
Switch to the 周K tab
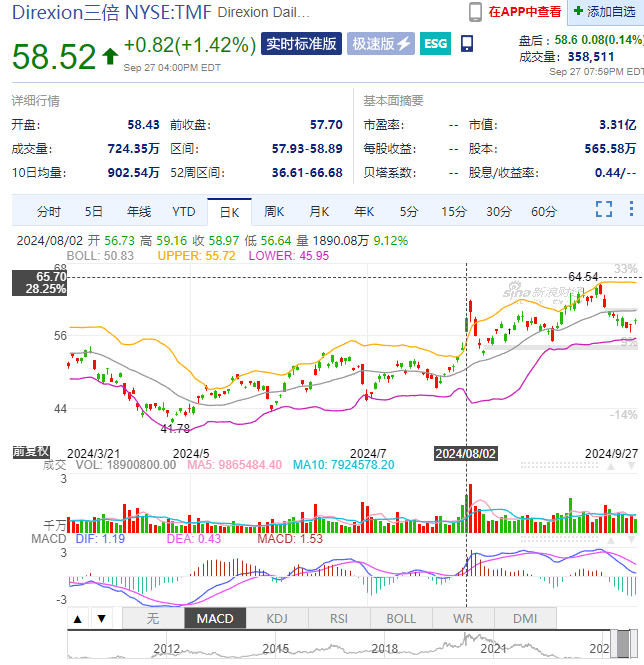click(x=274, y=211)
